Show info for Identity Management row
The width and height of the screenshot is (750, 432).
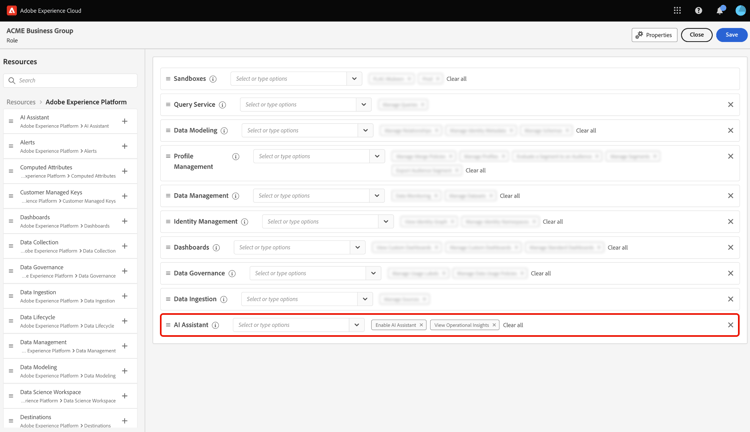tap(244, 222)
